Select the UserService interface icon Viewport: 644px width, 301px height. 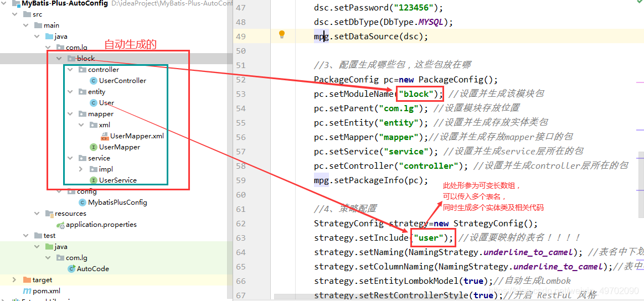[x=93, y=180]
